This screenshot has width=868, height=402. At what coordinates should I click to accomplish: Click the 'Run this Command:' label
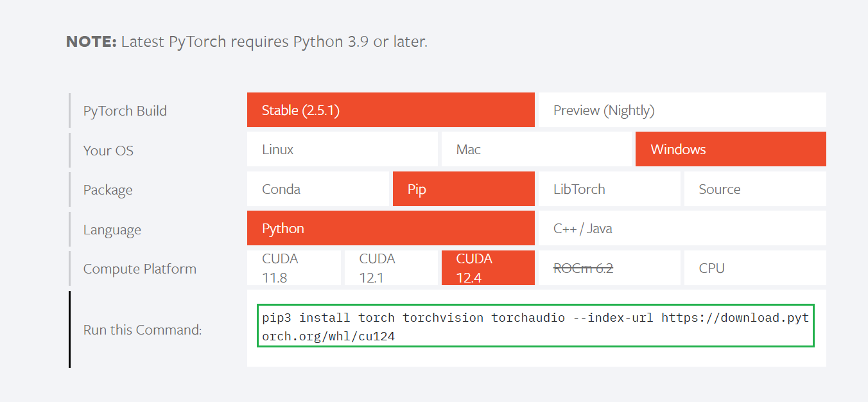tap(143, 330)
